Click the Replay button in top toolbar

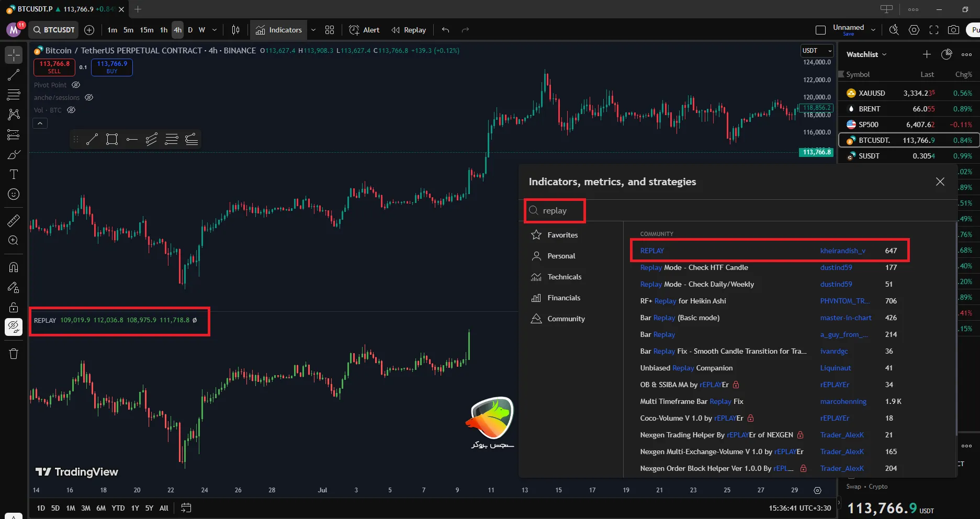click(x=409, y=30)
